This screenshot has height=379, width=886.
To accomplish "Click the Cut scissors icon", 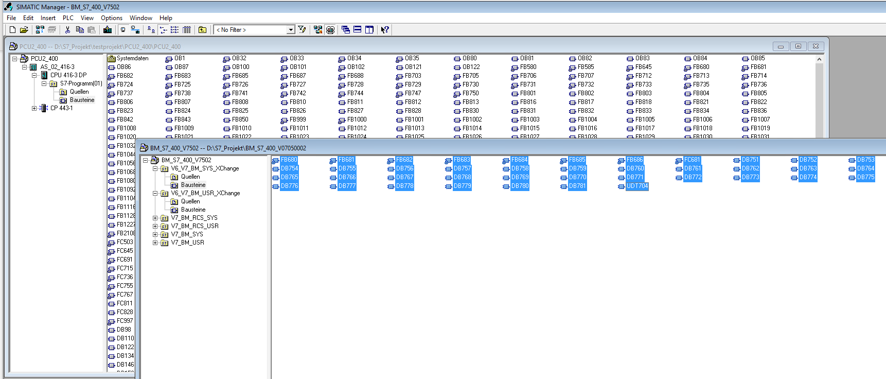I will pos(67,29).
